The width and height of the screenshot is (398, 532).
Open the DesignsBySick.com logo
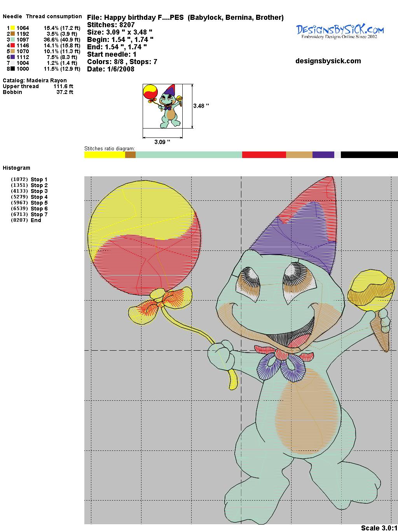(x=340, y=31)
